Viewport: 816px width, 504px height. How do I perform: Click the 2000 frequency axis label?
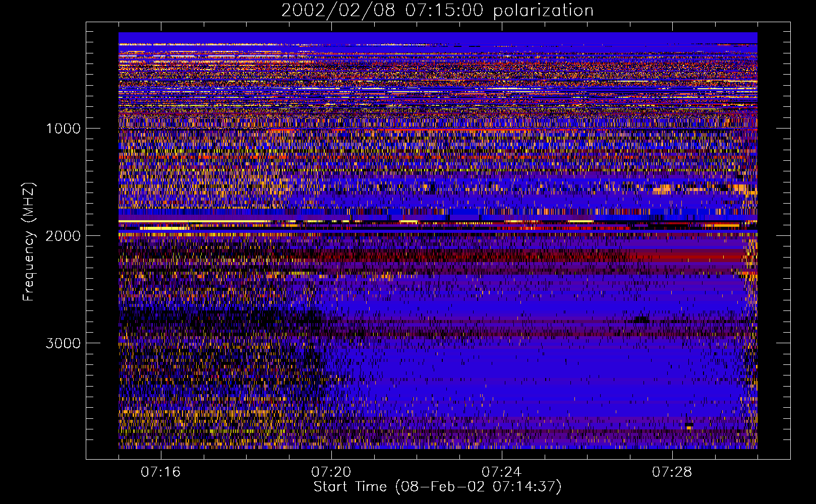pos(63,236)
